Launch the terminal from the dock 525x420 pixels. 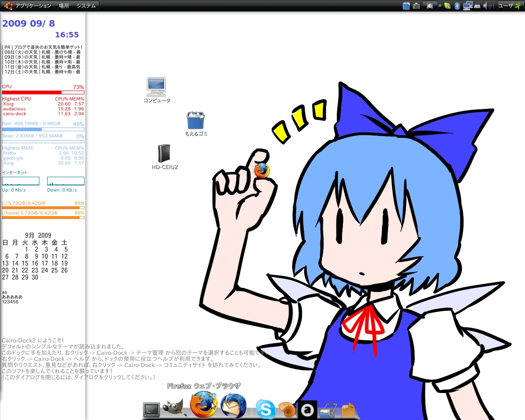coord(151,409)
